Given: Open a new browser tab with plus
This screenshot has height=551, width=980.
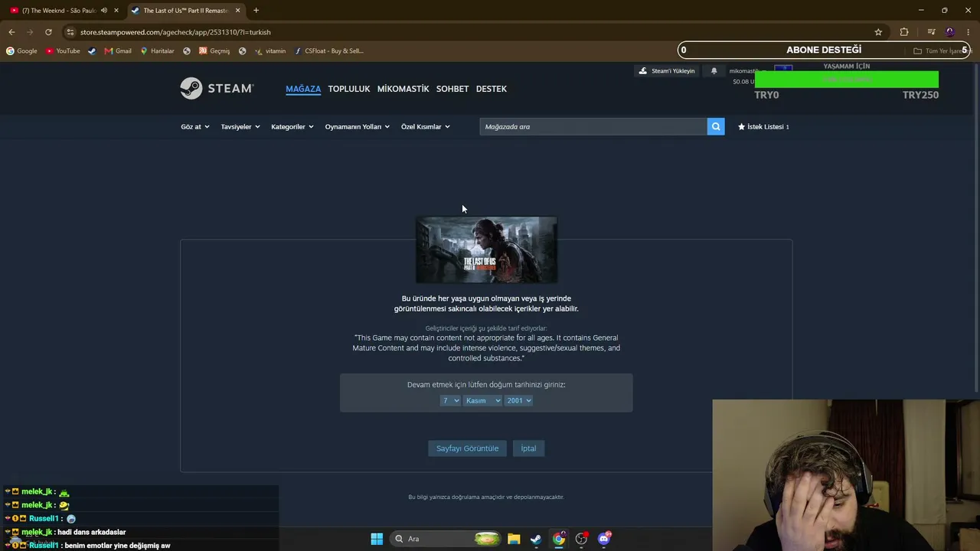Looking at the screenshot, I should pos(256,11).
